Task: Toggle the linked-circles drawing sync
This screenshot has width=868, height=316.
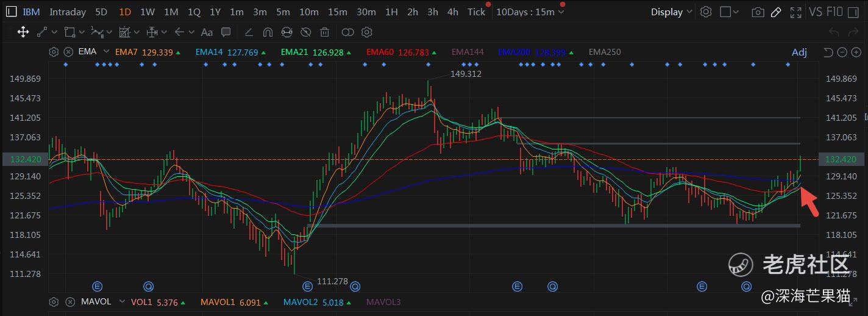Action: [348, 32]
